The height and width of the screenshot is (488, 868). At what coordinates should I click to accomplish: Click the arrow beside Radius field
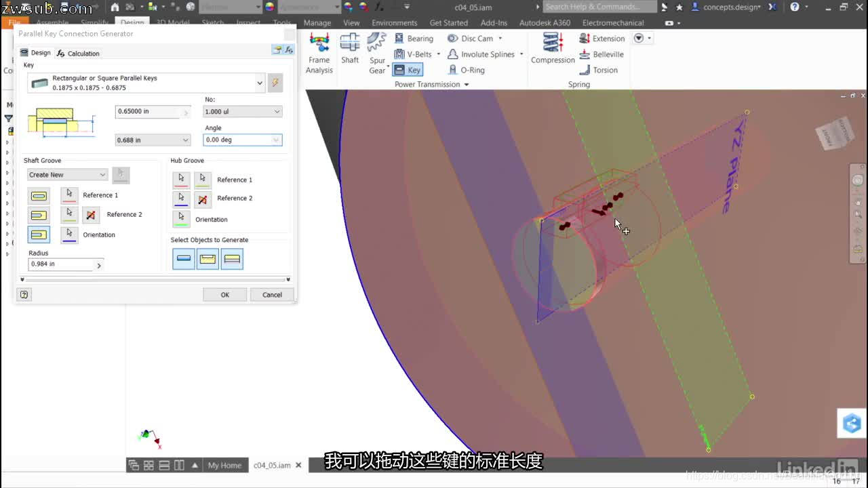[99, 265]
